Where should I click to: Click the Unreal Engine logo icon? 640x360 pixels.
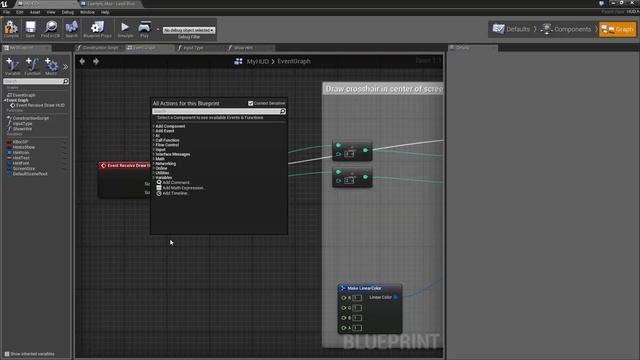point(4,4)
